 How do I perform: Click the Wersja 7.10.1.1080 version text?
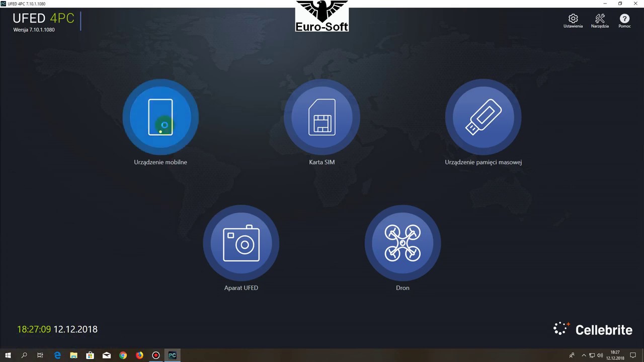(x=34, y=30)
